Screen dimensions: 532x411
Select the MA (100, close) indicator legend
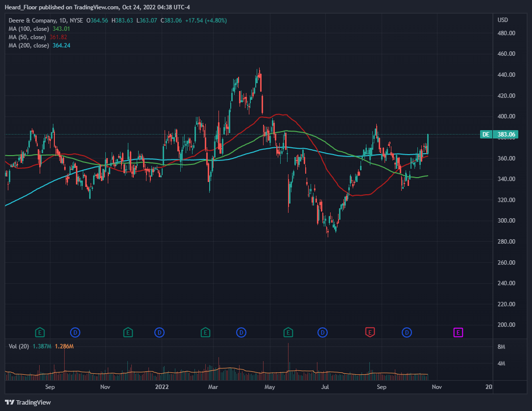pos(29,29)
